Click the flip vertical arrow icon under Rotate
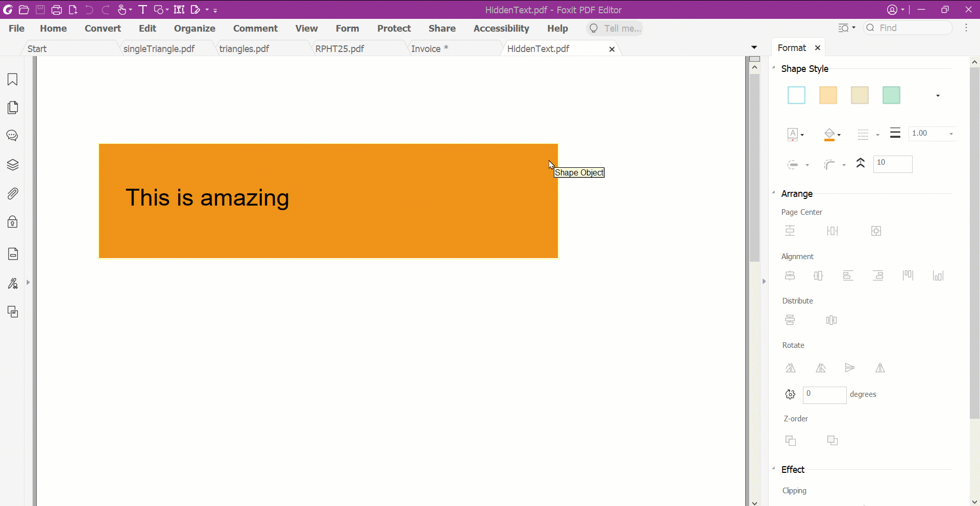 click(850, 368)
